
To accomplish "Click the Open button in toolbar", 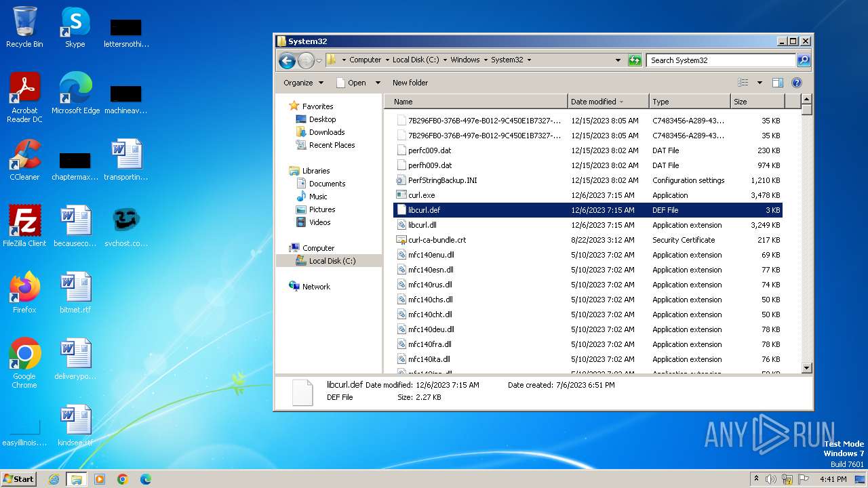I will [352, 83].
